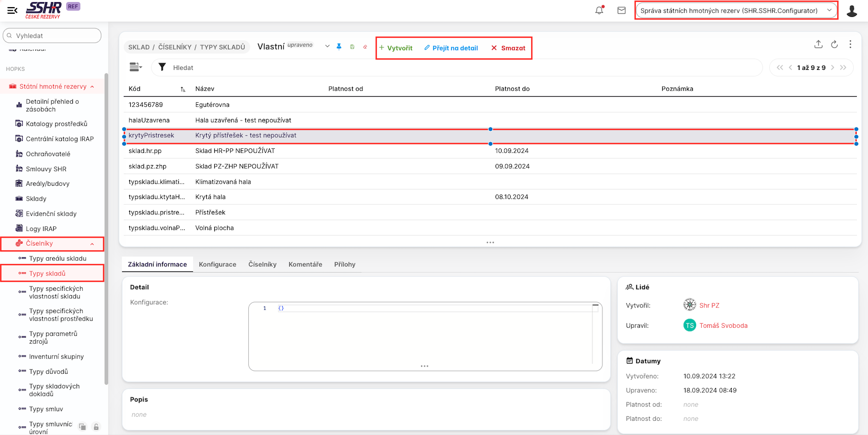868x435 pixels.
Task: Click the Vyhledat search field
Action: [x=52, y=36]
